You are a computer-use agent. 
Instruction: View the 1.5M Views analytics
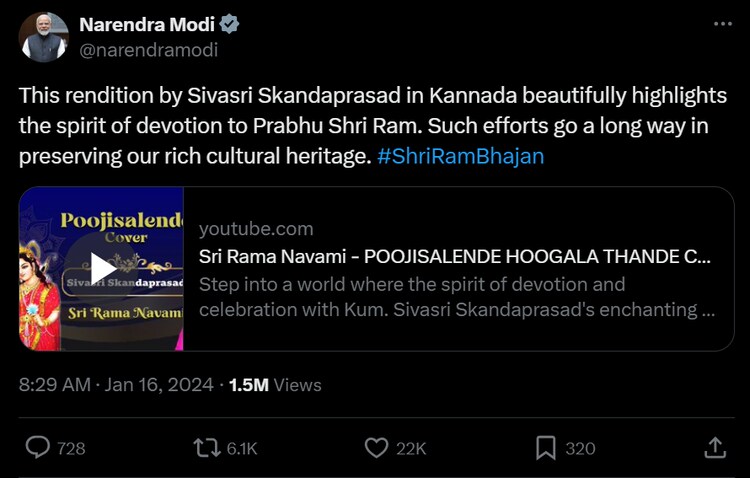pos(275,385)
